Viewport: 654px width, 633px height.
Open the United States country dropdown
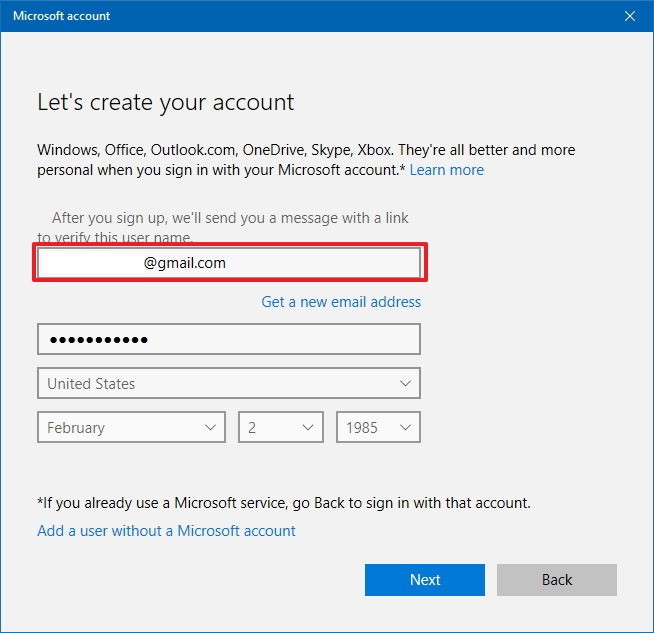229,383
